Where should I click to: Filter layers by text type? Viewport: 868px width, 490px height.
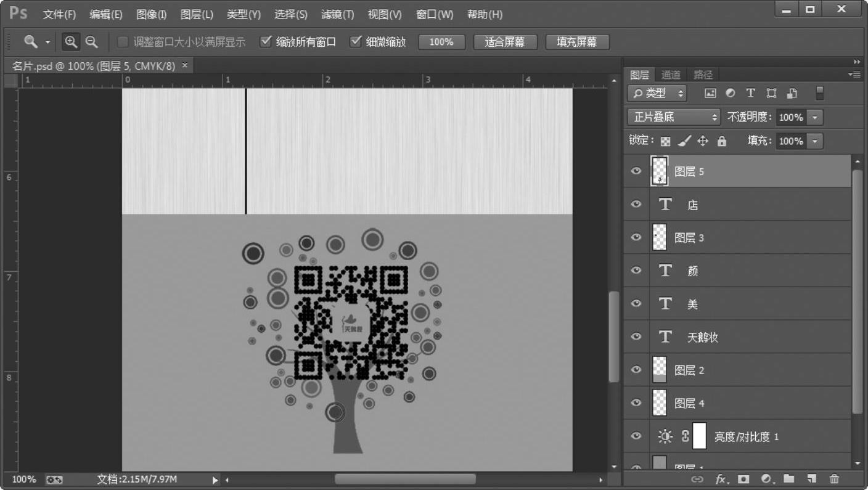[x=750, y=93]
